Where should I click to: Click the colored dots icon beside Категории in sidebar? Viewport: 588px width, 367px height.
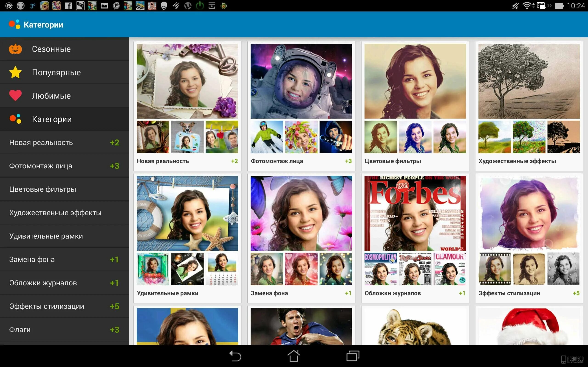click(15, 119)
